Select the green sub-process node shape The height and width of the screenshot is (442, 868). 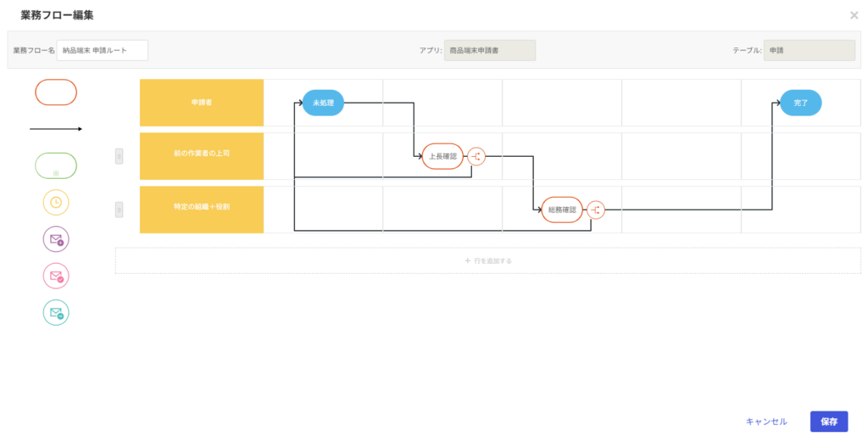tap(56, 165)
